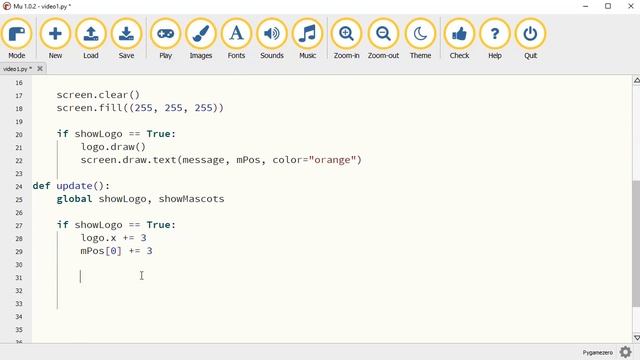
Task: Click the global showLogo, showMascots line
Action: (140, 199)
